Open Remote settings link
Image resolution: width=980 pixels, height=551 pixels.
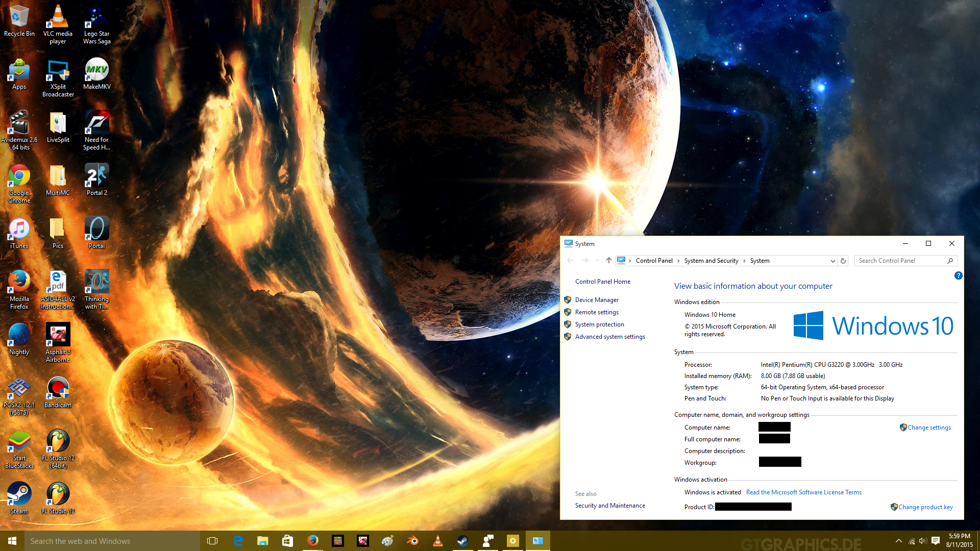[597, 312]
